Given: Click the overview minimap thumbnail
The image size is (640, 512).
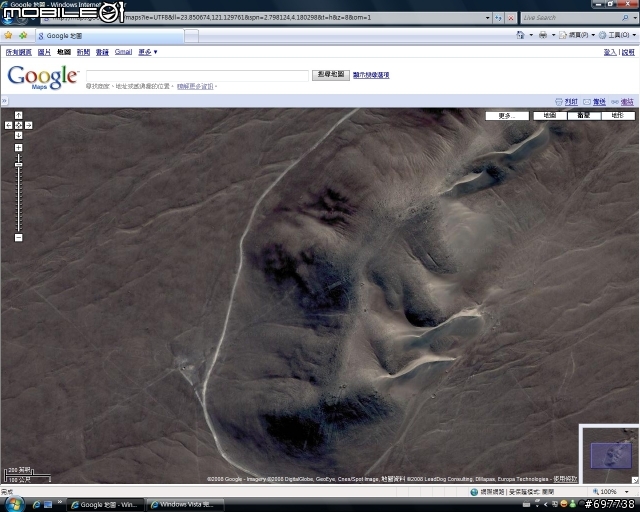Looking at the screenshot, I should pyautogui.click(x=611, y=455).
